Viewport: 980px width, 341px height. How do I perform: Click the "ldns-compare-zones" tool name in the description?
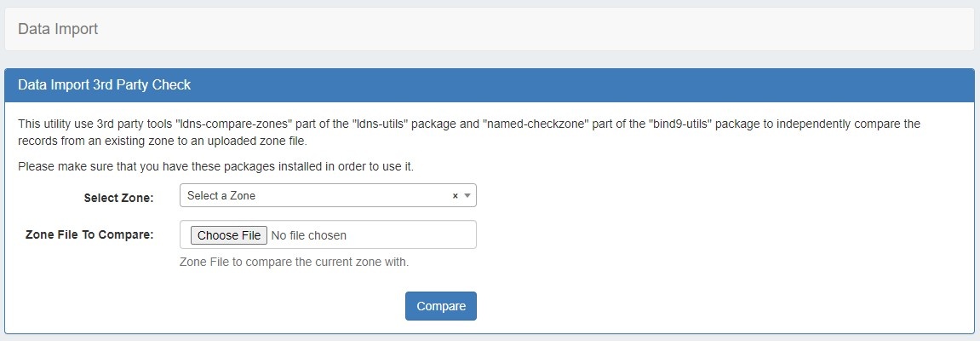(229, 124)
